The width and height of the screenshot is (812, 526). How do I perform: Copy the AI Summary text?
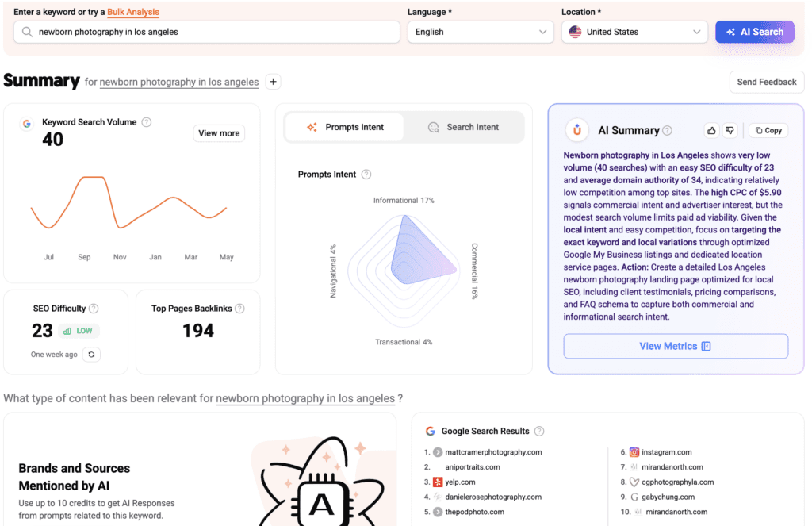(768, 131)
